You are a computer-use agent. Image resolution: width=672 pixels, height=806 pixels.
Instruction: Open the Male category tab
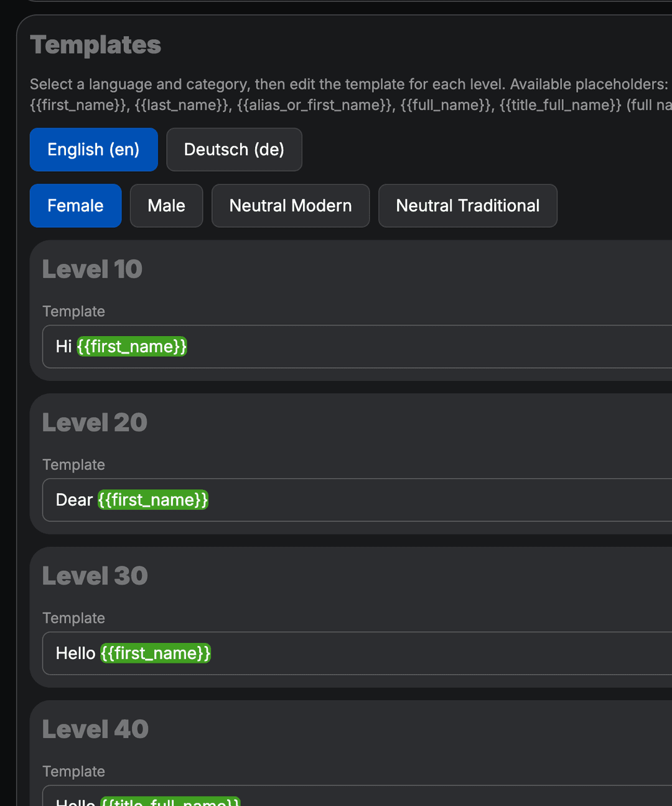tap(166, 205)
